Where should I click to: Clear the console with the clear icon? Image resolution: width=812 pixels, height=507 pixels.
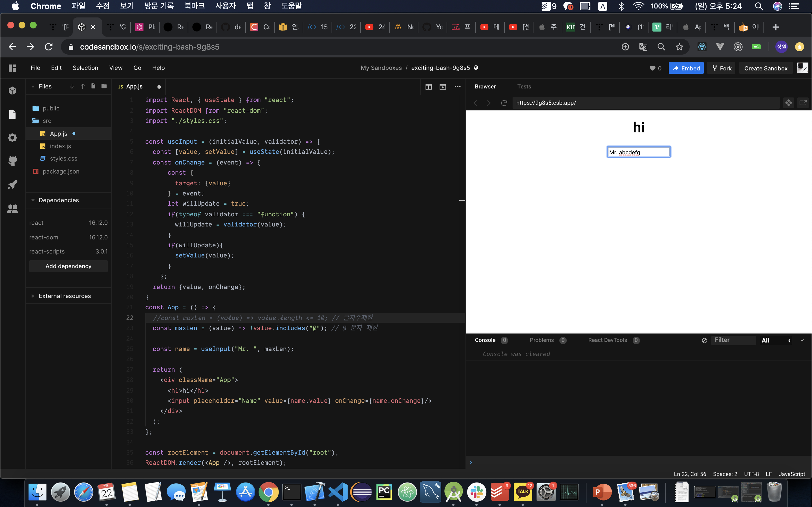704,340
